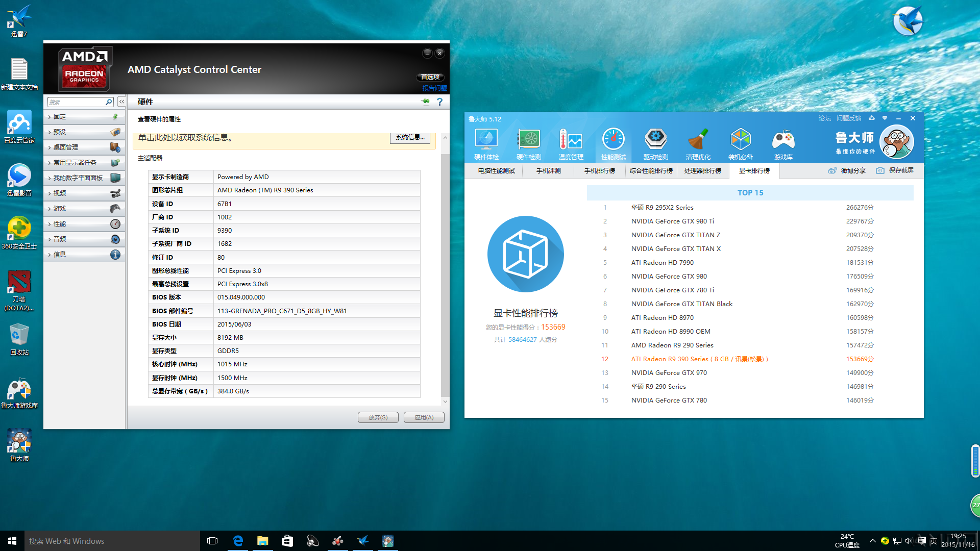
Task: Open 首选项 preferences button
Action: tap(430, 77)
